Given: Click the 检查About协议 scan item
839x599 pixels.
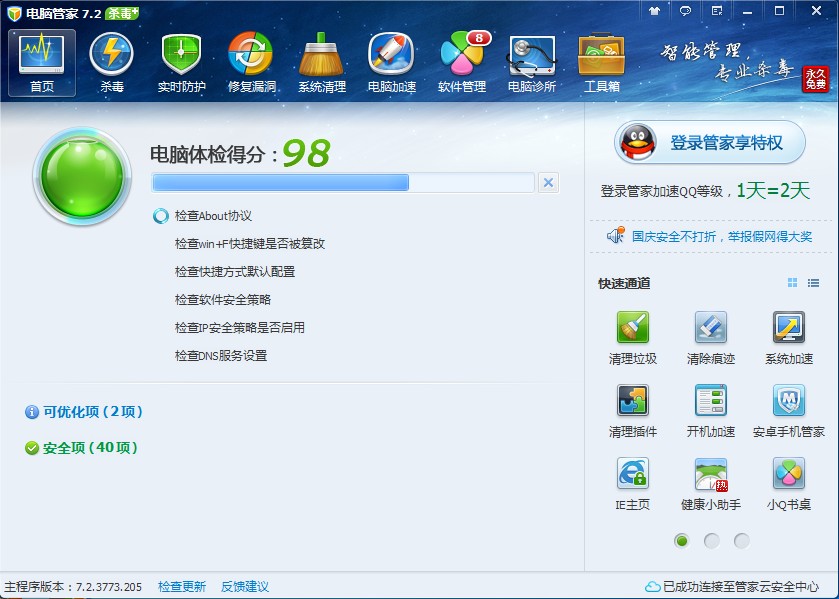Looking at the screenshot, I should click(x=213, y=216).
